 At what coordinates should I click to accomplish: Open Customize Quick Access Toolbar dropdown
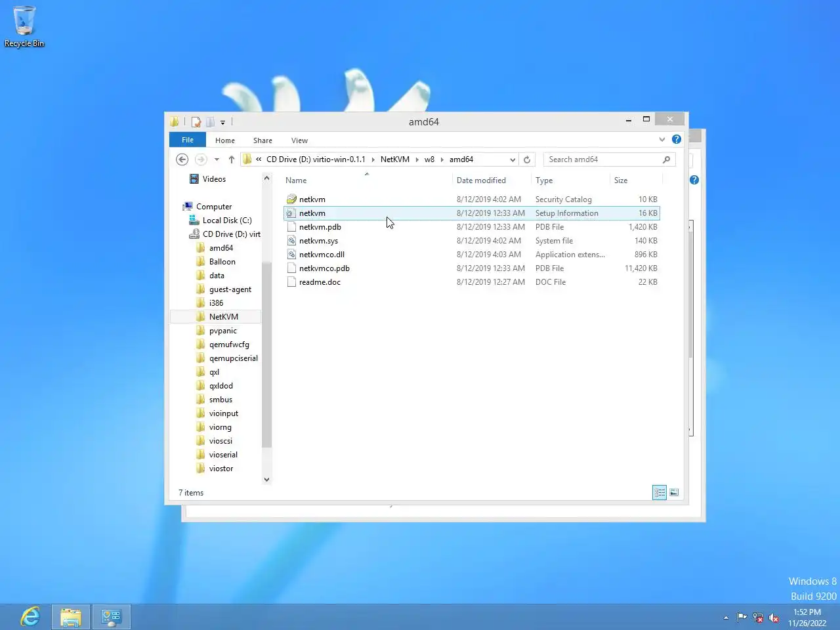(222, 122)
